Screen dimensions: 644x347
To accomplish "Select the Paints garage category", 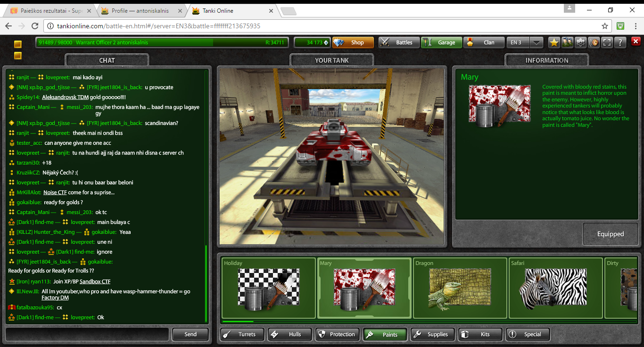I will pyautogui.click(x=385, y=334).
